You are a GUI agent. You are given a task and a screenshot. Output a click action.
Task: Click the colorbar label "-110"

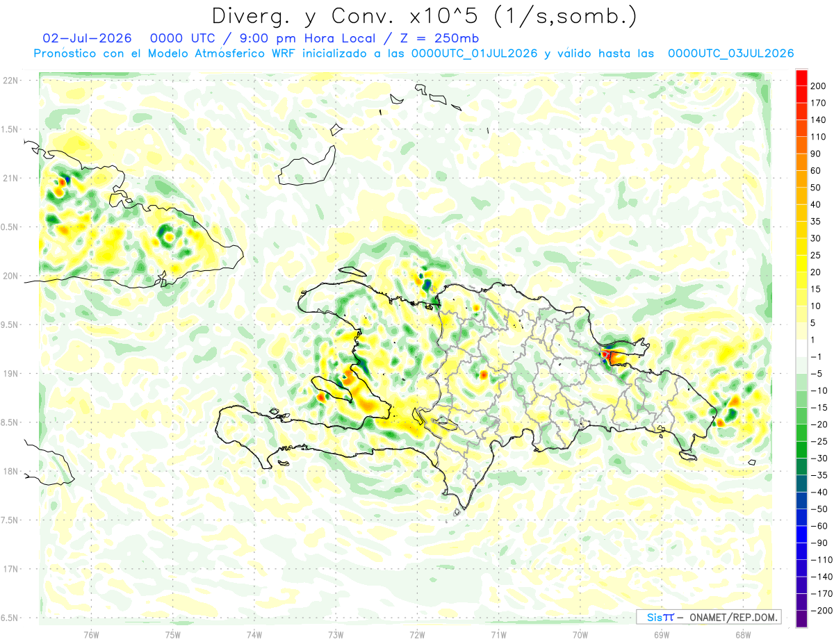tap(821, 559)
